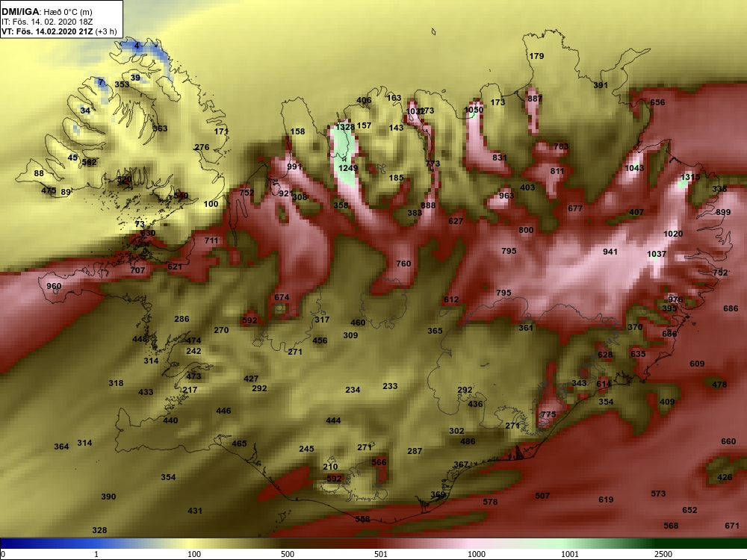Click the map value '707'
The height and width of the screenshot is (560, 747).
click(x=137, y=270)
